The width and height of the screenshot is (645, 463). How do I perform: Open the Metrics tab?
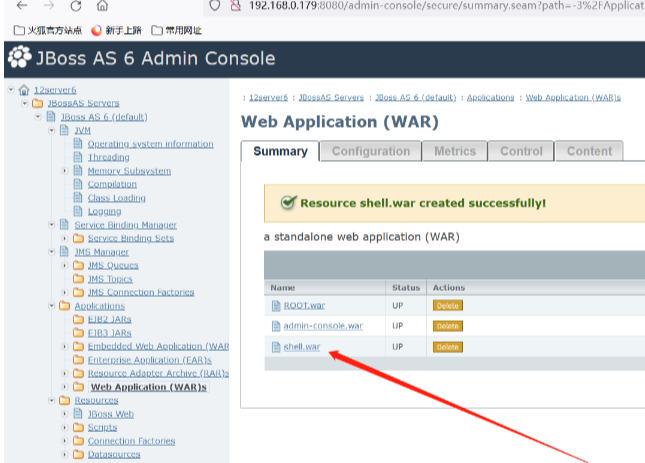[454, 151]
